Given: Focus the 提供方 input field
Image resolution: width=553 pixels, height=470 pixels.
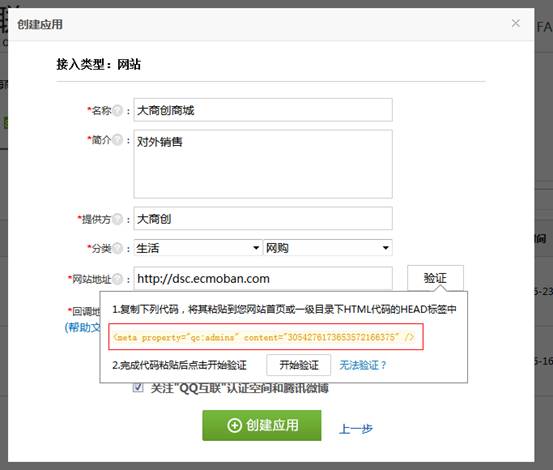Looking at the screenshot, I should pos(263,219).
